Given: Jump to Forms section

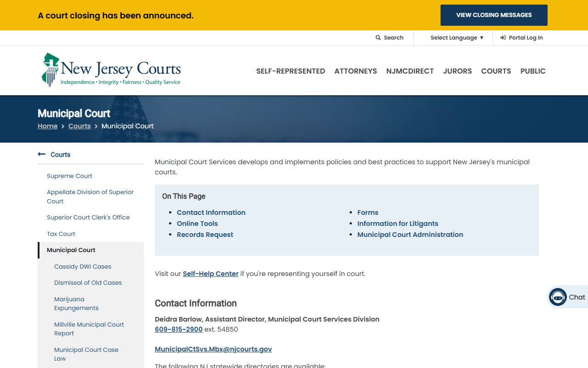Looking at the screenshot, I should click(x=368, y=213).
